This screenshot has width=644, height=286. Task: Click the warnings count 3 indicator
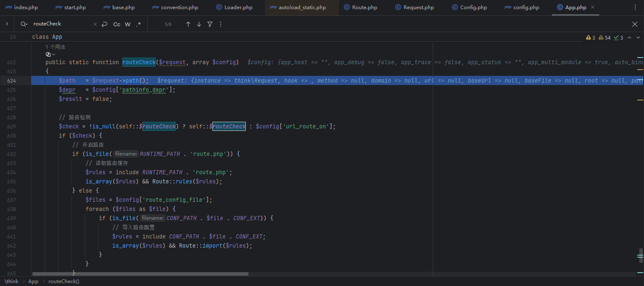591,38
